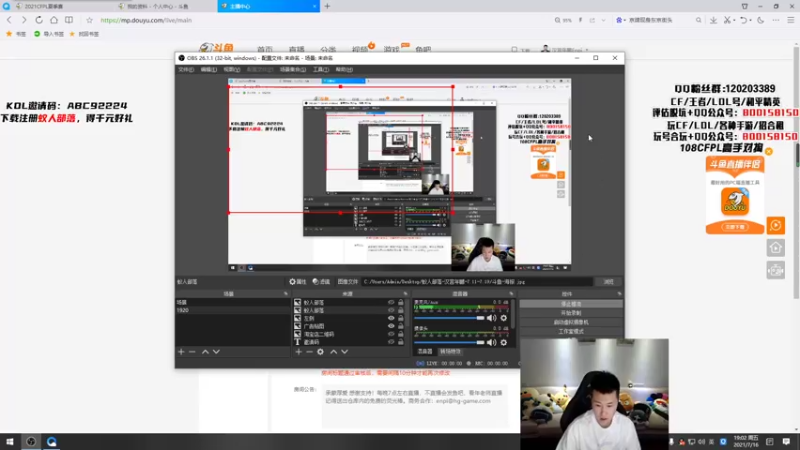
Task: Pop out the 混音器 dock panel
Action: click(x=511, y=294)
